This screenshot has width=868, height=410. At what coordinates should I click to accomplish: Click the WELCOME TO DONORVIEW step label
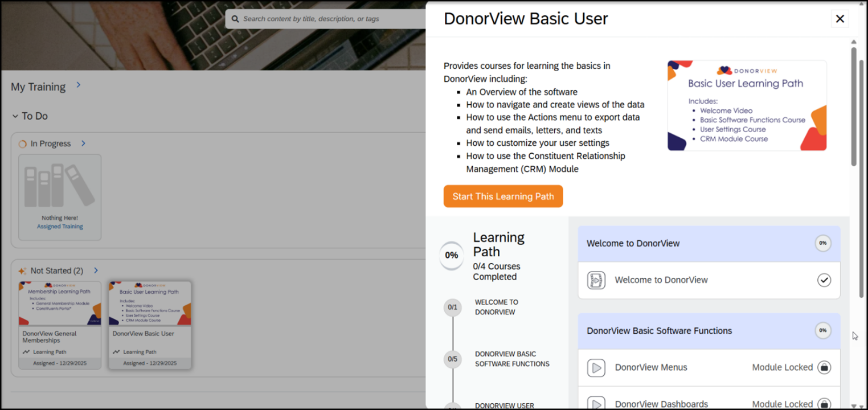click(x=497, y=307)
